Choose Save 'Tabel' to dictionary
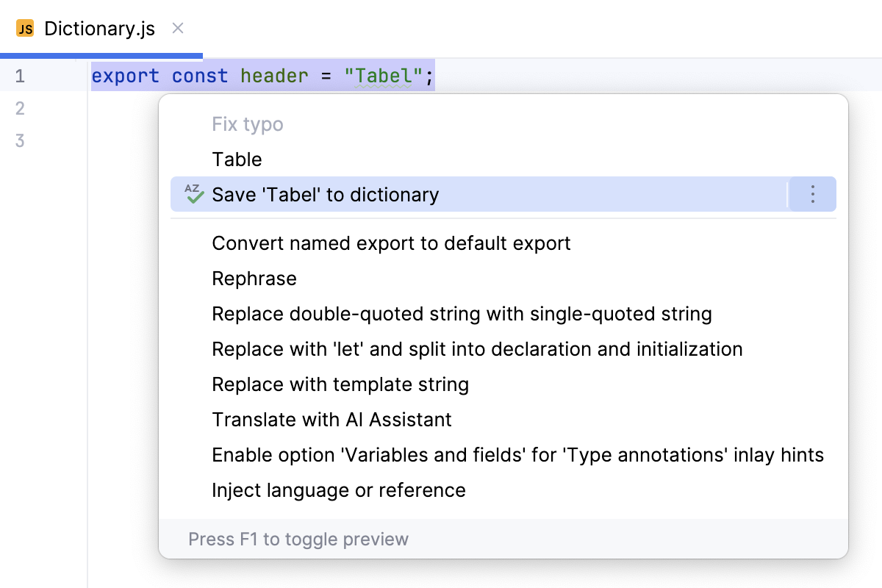The width and height of the screenshot is (882, 588). tap(325, 195)
